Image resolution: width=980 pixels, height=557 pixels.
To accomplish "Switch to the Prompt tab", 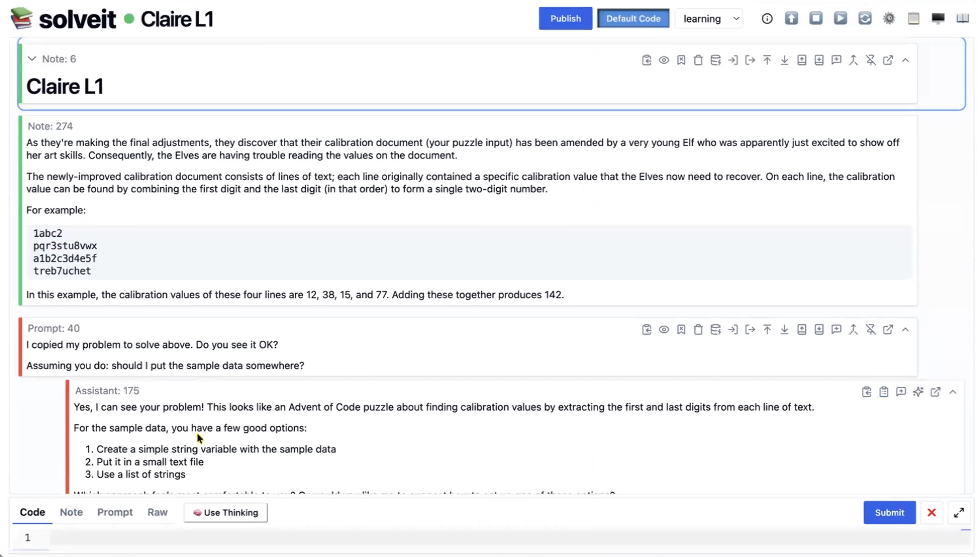I will (x=115, y=512).
